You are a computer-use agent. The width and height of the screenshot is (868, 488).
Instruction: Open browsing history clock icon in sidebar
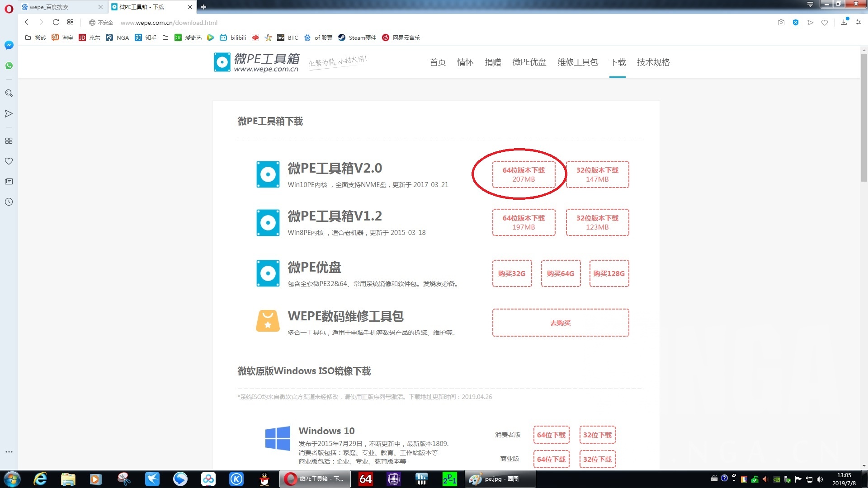[x=9, y=202]
